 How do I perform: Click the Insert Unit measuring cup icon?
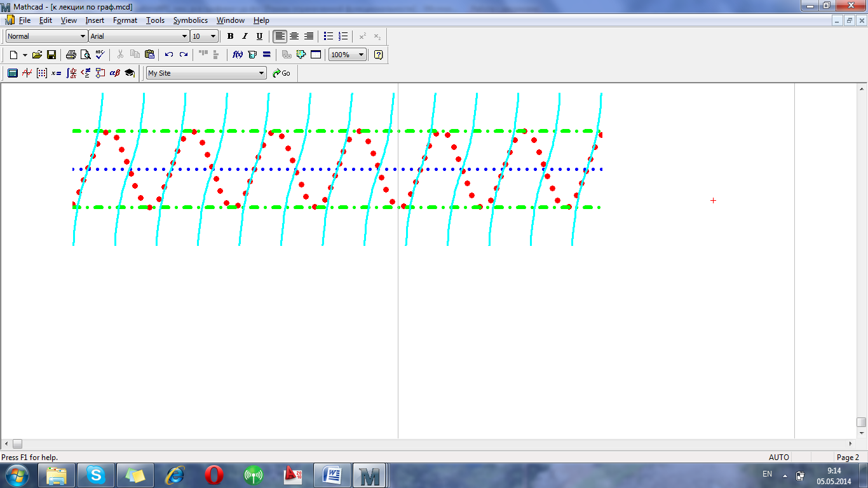point(252,55)
